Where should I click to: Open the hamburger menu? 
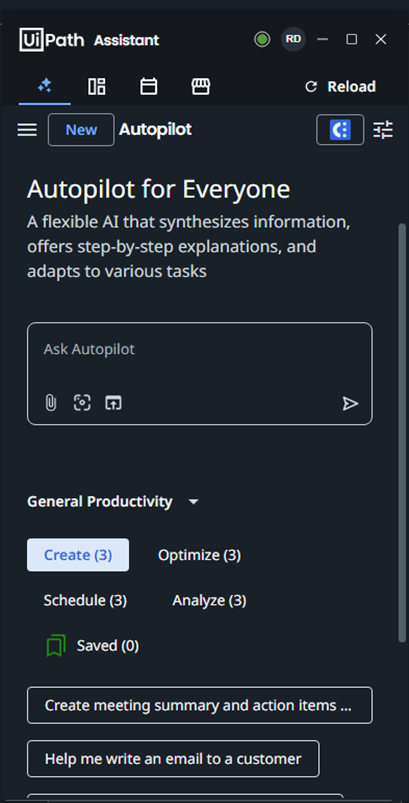[27, 130]
